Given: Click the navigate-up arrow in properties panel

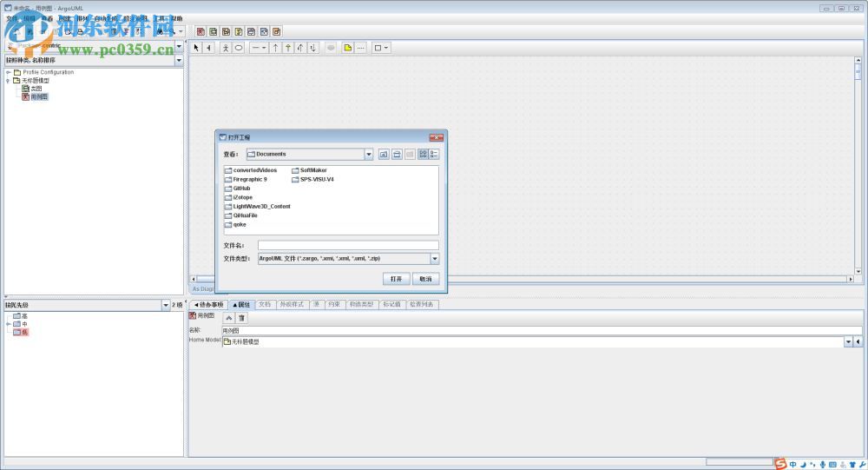Looking at the screenshot, I should point(229,318).
